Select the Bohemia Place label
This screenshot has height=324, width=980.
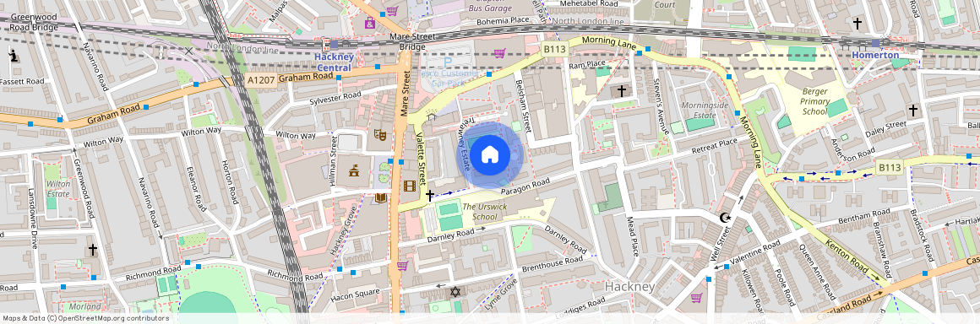point(503,20)
